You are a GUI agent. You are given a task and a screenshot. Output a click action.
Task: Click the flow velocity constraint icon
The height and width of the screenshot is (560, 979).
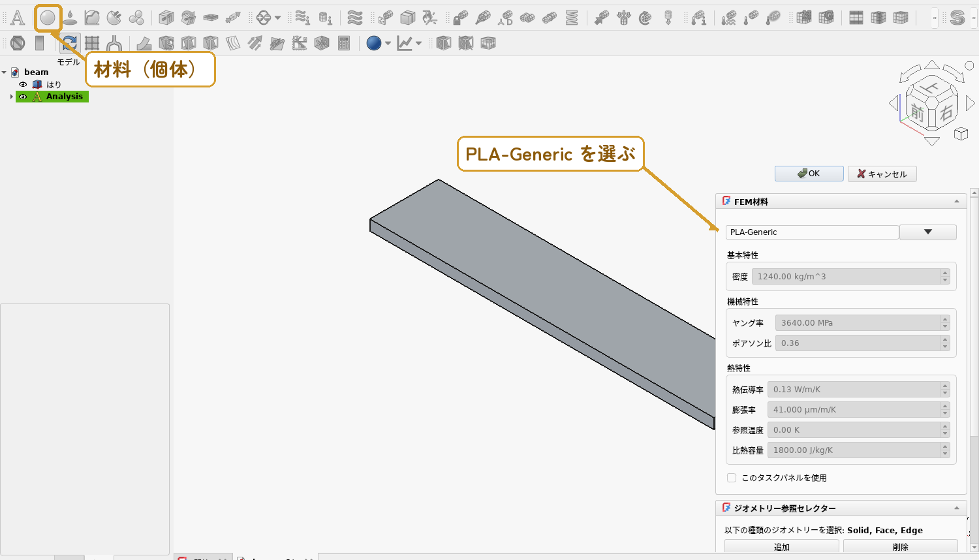pos(354,18)
